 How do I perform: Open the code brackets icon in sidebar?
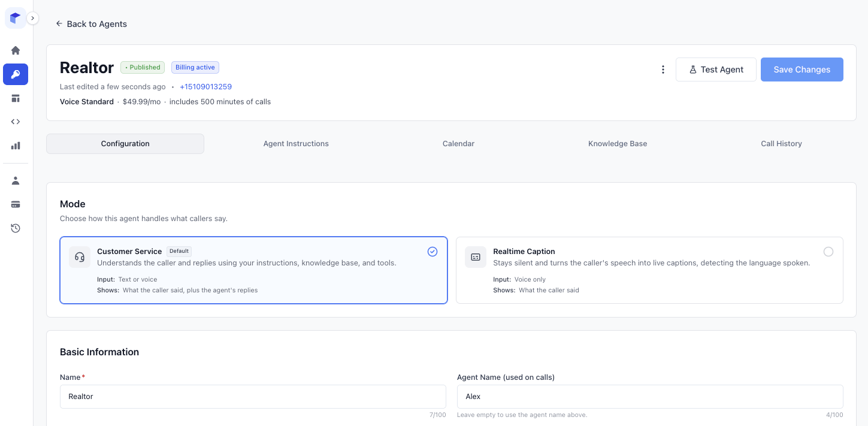[x=16, y=122]
